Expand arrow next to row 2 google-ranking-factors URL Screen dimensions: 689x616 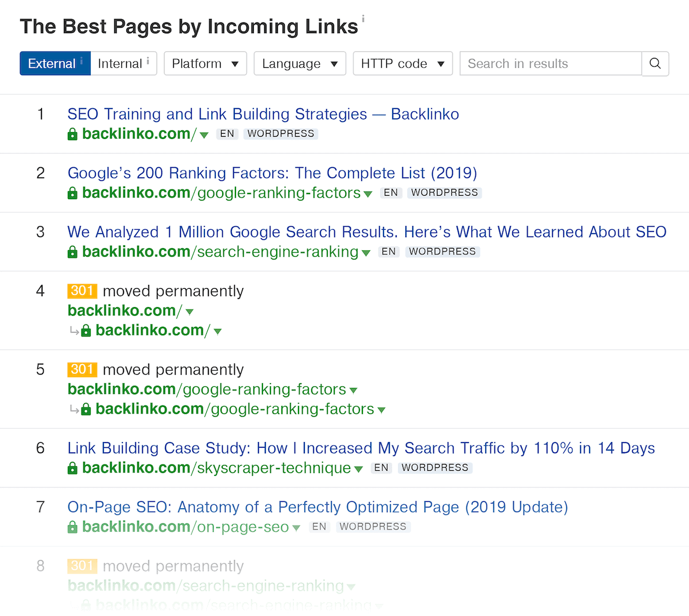[x=368, y=195]
